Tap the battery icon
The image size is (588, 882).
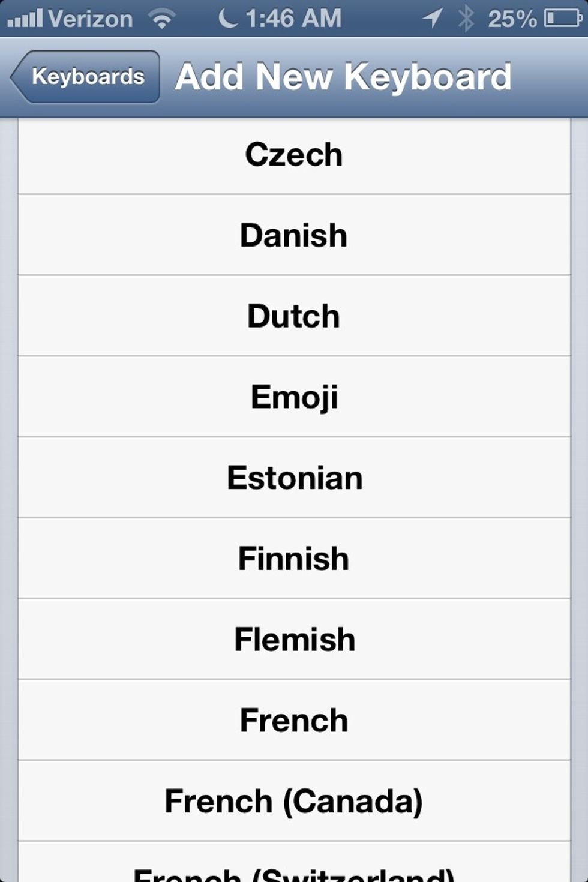point(563,19)
